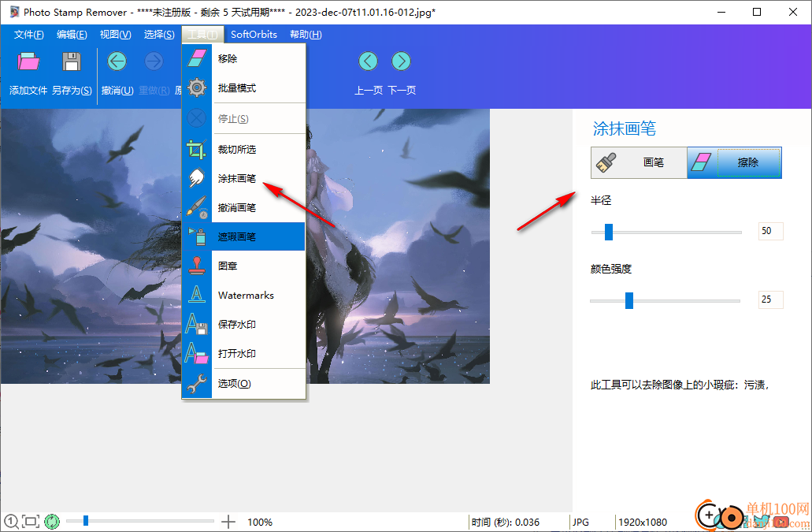
Task: Choose Watermarks text entry in menu
Action: tap(246, 296)
